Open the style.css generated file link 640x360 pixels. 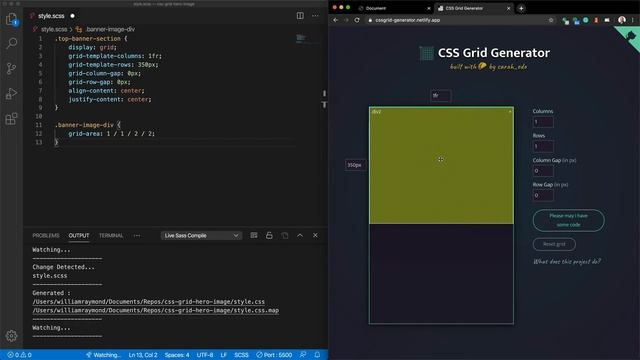click(x=149, y=302)
